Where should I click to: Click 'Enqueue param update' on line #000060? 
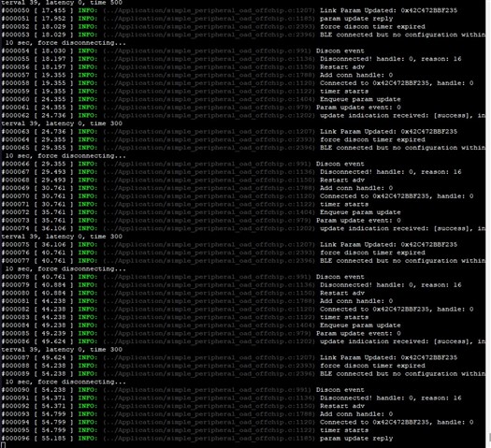pos(360,99)
